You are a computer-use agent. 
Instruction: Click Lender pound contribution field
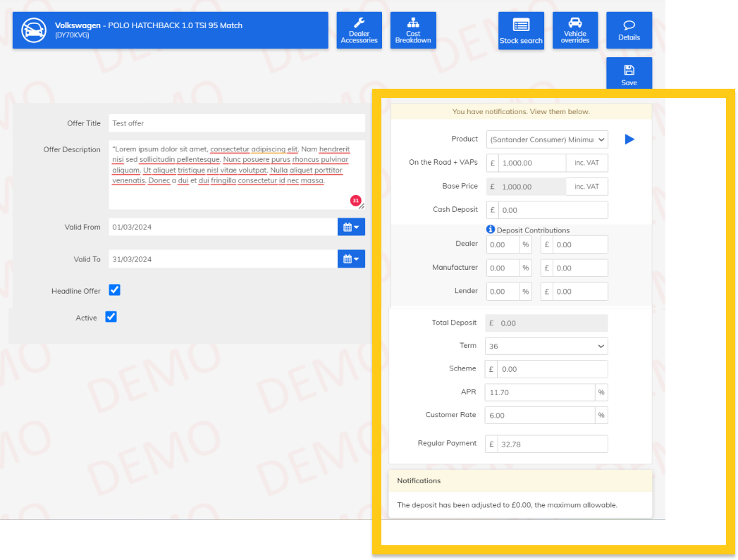(x=580, y=292)
